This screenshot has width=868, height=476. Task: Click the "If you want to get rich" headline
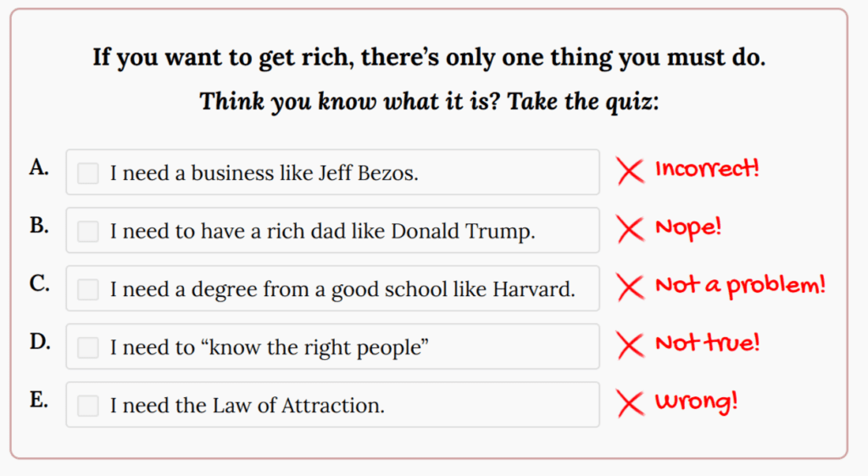pos(429,59)
